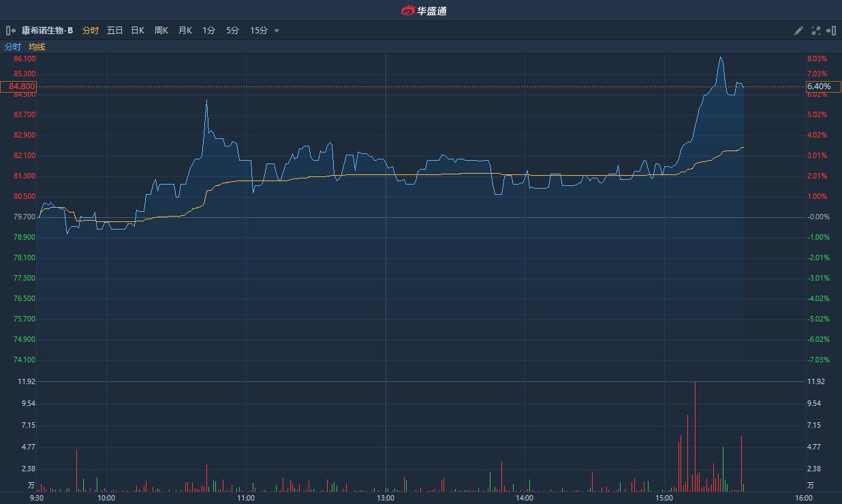Expand the more-periods dropdown arrow after 15分
Viewport: 842px width, 504px height.
(x=276, y=31)
